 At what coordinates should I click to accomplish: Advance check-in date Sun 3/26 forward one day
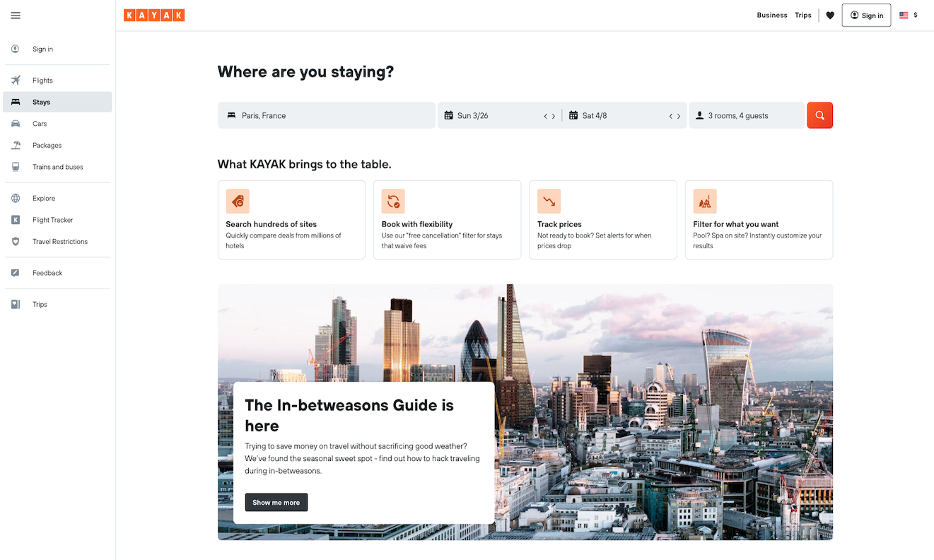554,116
